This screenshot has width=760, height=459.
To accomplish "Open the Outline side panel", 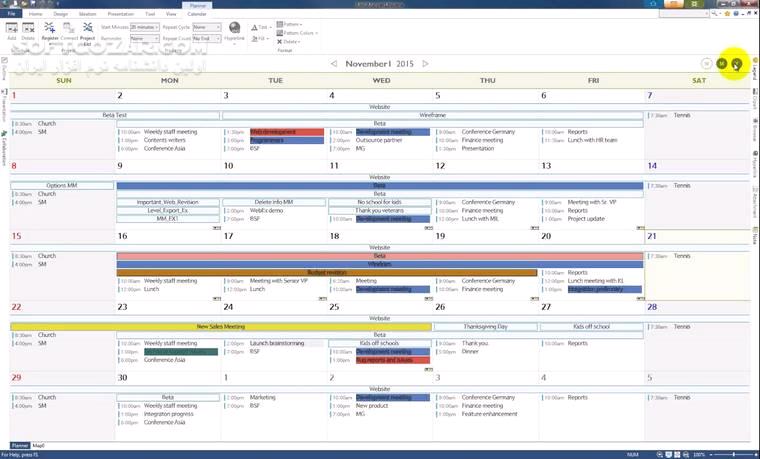I will [4, 69].
